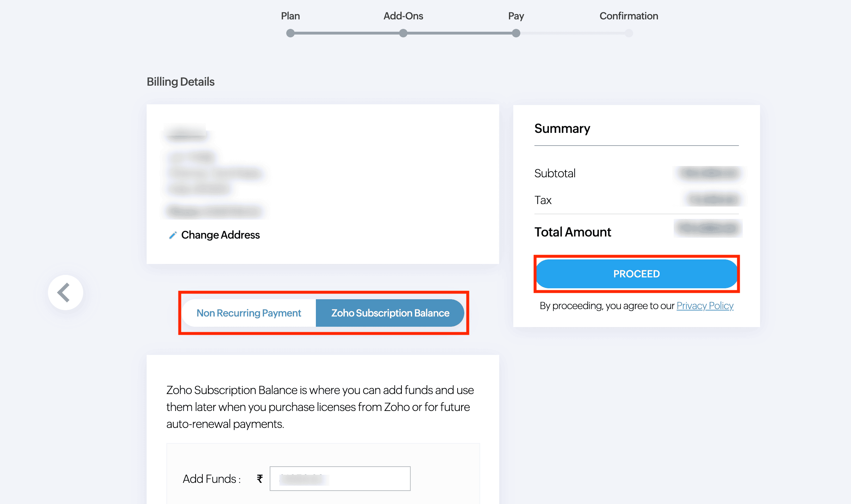Click the Plan step dot on progress bar
Viewport: 851px width, 504px height.
pyautogui.click(x=290, y=33)
